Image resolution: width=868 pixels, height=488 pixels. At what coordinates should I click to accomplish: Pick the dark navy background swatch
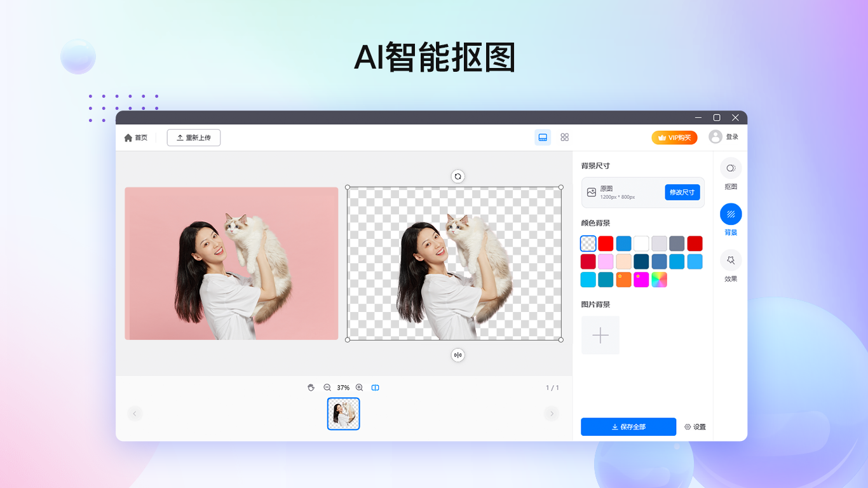pyautogui.click(x=642, y=262)
